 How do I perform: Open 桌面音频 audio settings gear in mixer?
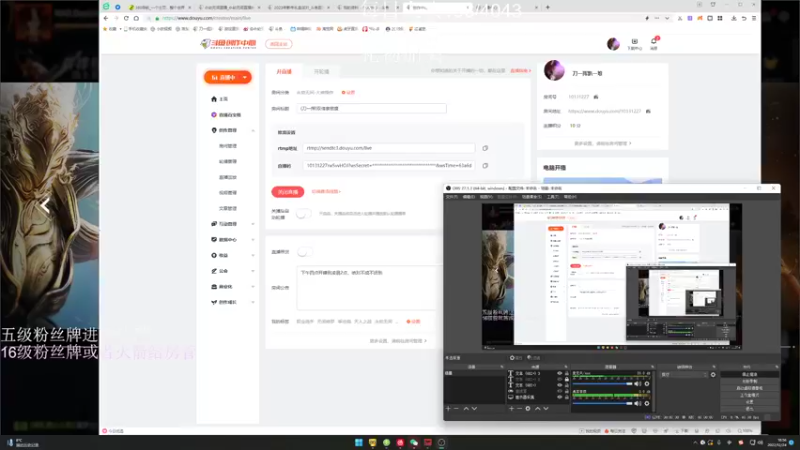pos(647,403)
